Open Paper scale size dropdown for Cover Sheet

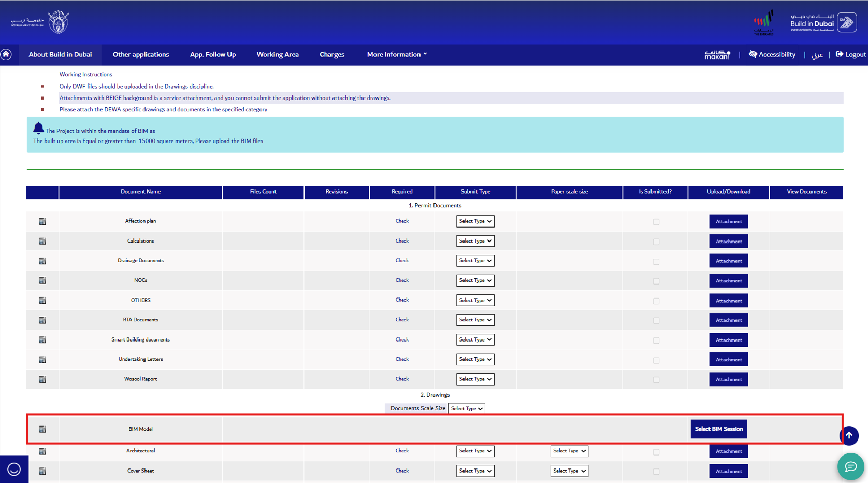tap(569, 471)
